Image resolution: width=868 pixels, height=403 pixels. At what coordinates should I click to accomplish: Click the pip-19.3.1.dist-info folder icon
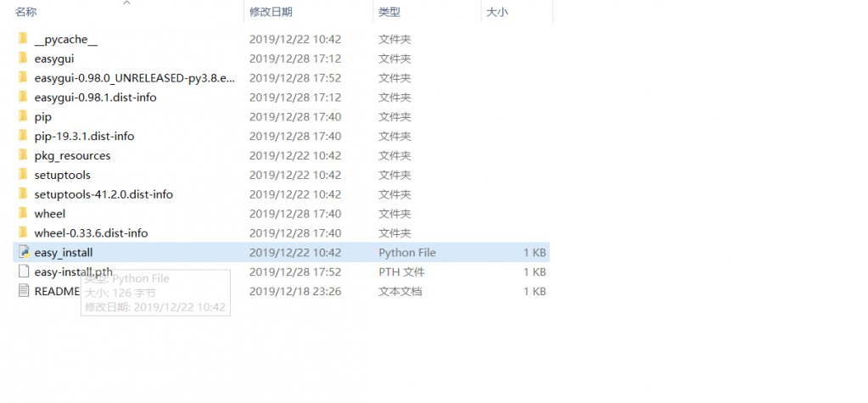23,135
